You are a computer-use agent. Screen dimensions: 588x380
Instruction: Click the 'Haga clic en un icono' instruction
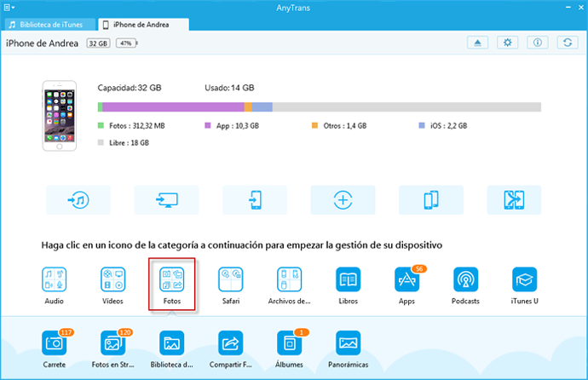[242, 245]
